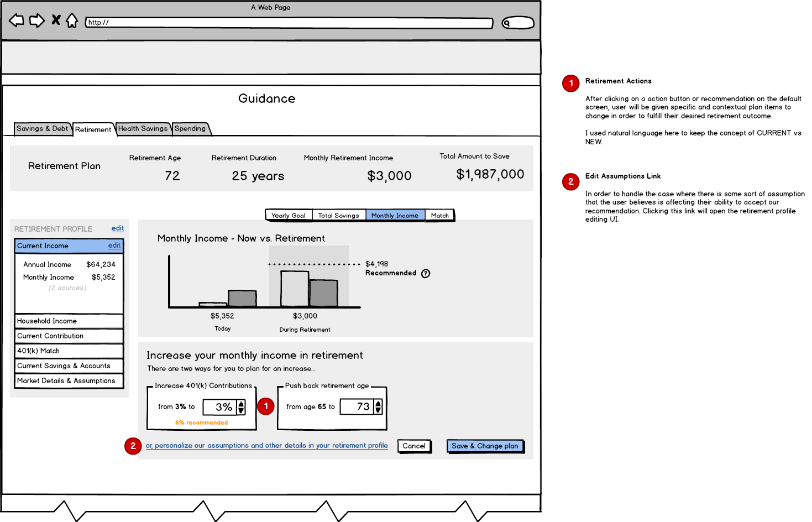Click the $1,987,000 total amount value
This screenshot has height=522, width=812.
[x=490, y=174]
